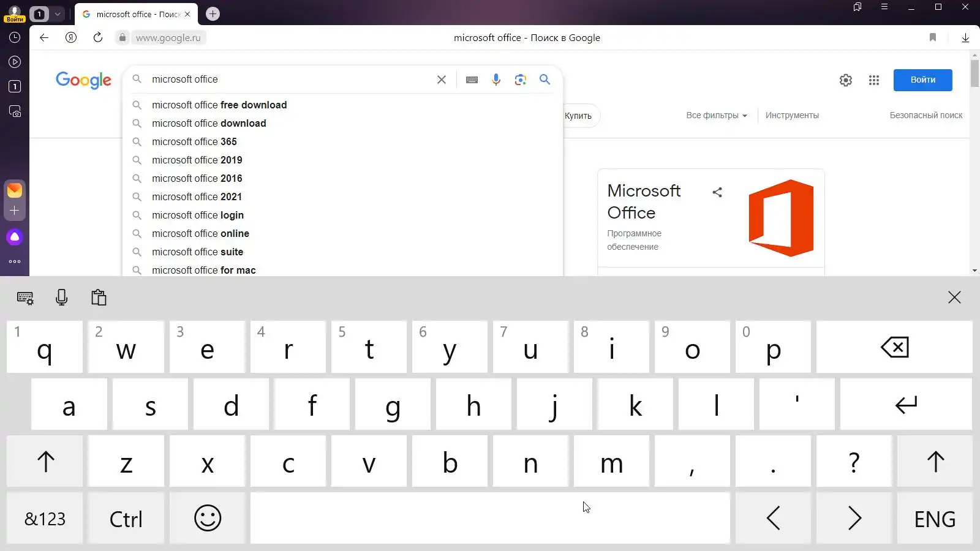Open Yandex Mail from the sidebar

click(x=15, y=190)
